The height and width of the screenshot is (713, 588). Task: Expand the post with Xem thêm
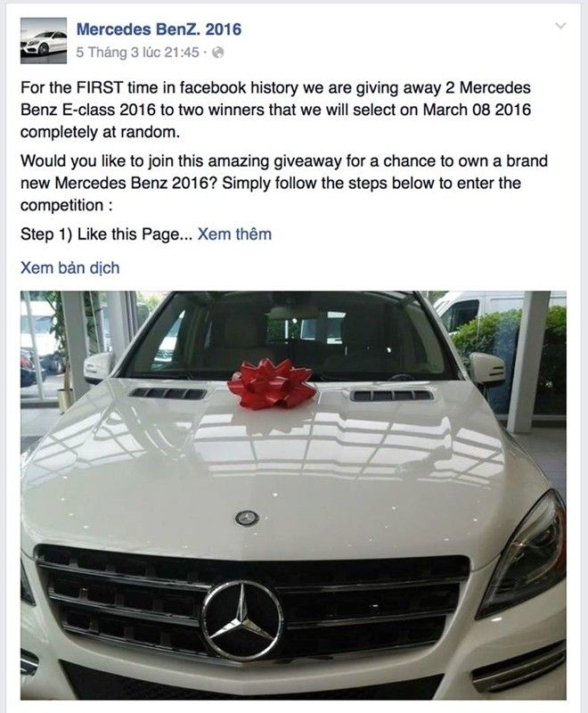[x=234, y=234]
